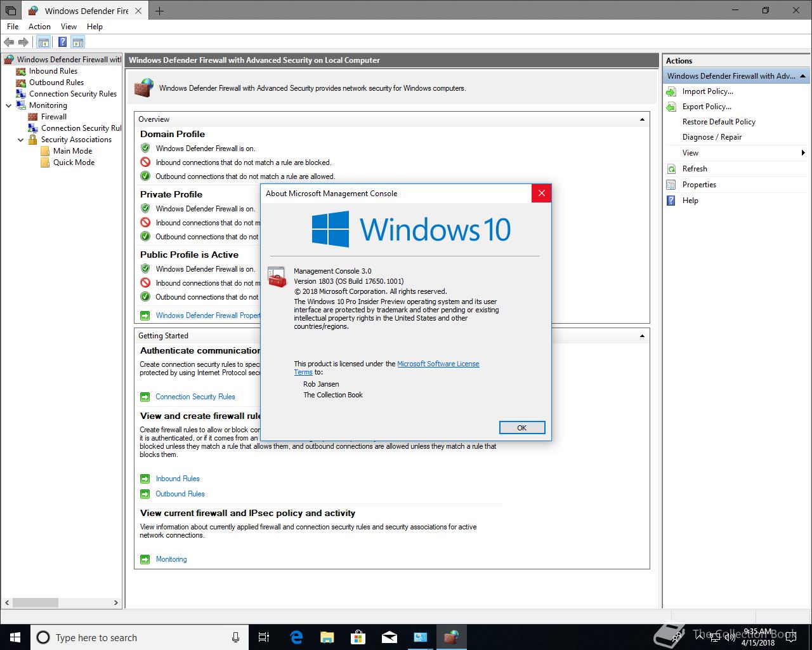812x650 pixels.
Task: Select Outbound Rules in console tree
Action: point(56,83)
